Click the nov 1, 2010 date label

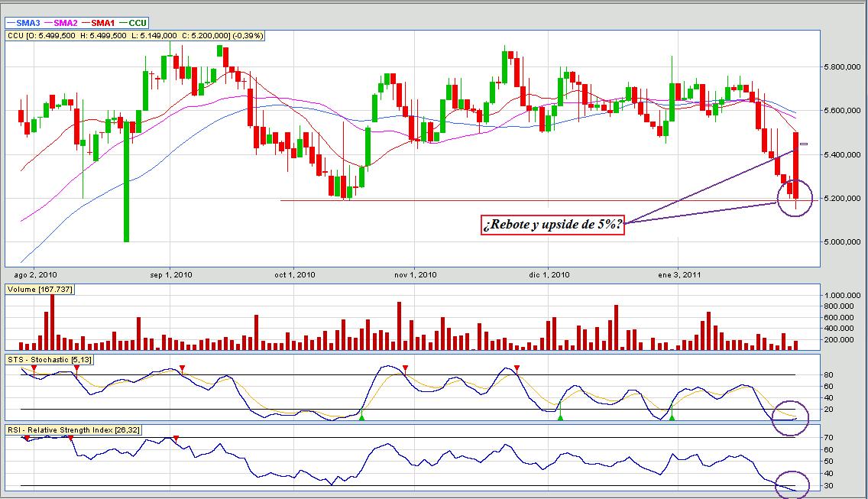415,274
